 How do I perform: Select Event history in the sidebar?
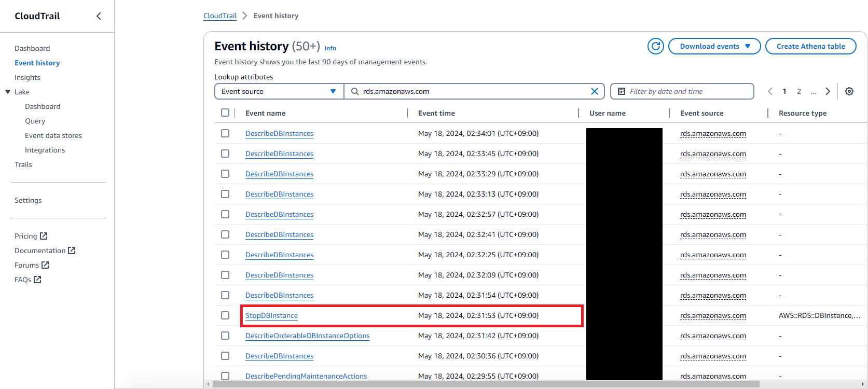pyautogui.click(x=37, y=63)
